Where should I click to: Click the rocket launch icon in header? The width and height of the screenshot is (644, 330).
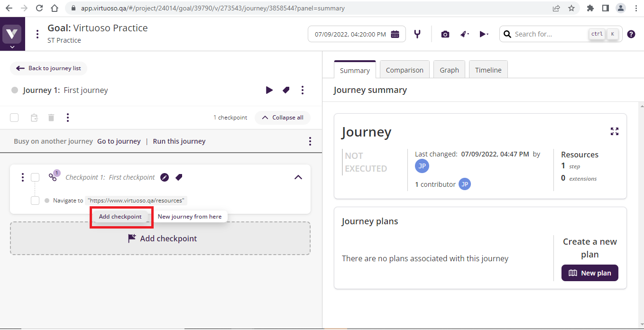pos(464,34)
